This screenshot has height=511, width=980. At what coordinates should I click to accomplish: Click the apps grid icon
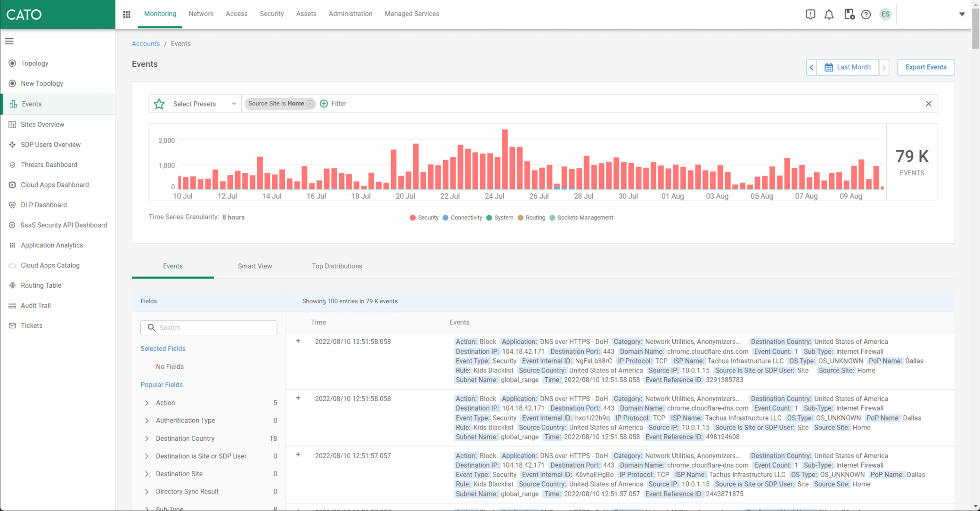[127, 14]
